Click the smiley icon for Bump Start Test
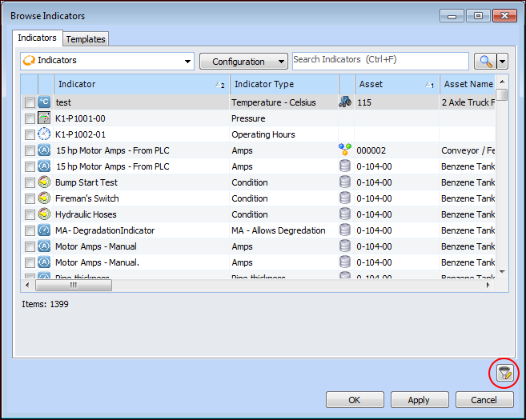526x420 pixels. point(44,182)
